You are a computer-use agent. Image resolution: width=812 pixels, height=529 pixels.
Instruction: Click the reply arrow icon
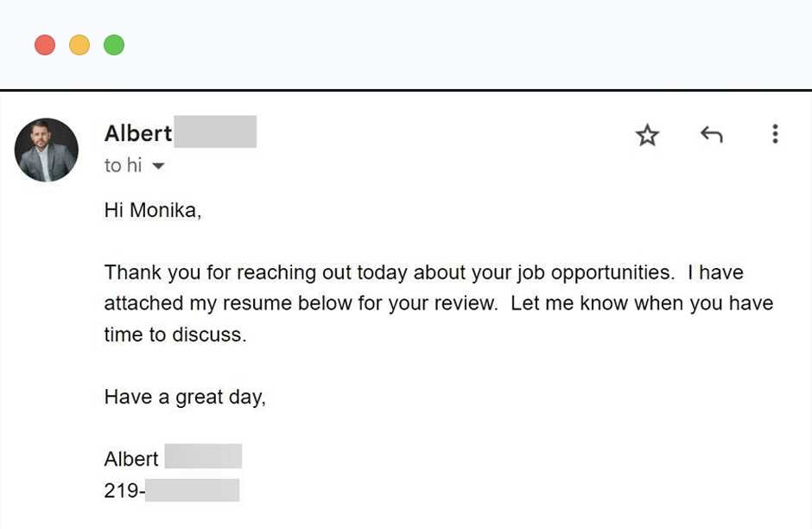coord(711,135)
